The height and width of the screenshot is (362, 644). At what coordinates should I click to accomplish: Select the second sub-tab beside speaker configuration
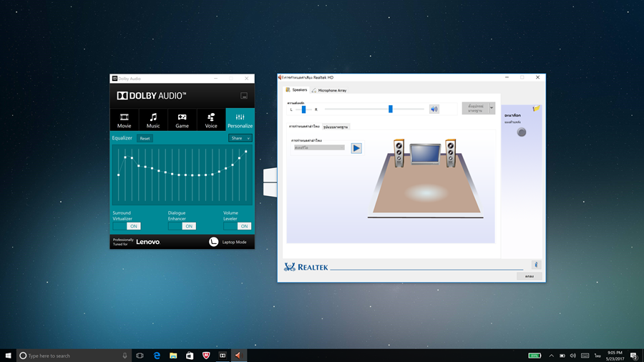[x=336, y=127]
